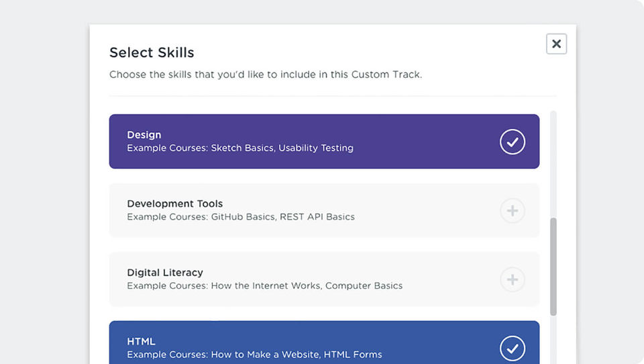Uncheck the HTML skill checkmark
This screenshot has height=364, width=644.
512,349
